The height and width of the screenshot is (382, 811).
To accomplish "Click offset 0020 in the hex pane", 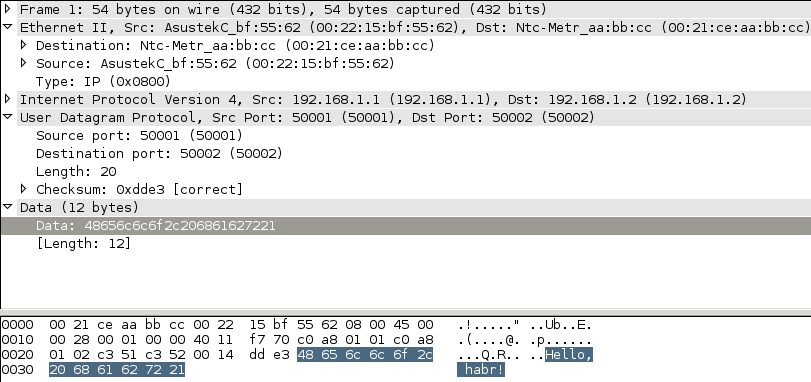I will [18, 355].
